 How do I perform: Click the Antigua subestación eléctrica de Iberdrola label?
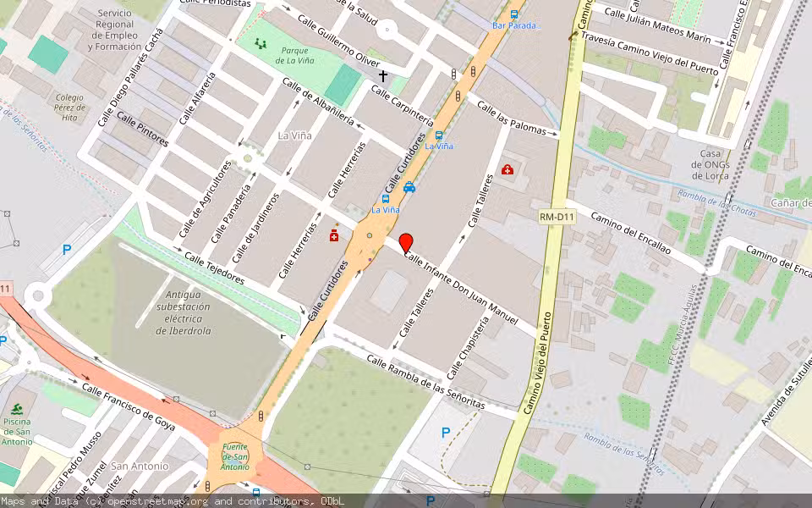(189, 312)
